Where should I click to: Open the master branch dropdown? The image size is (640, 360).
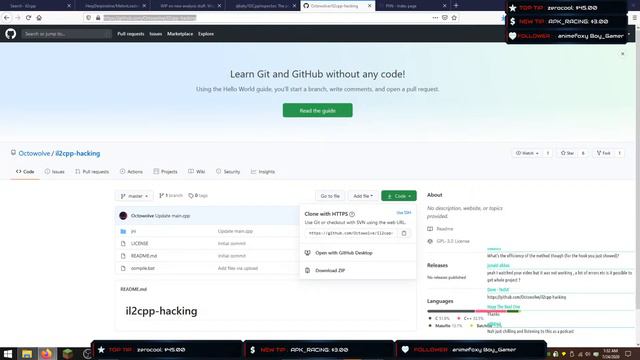coord(134,196)
